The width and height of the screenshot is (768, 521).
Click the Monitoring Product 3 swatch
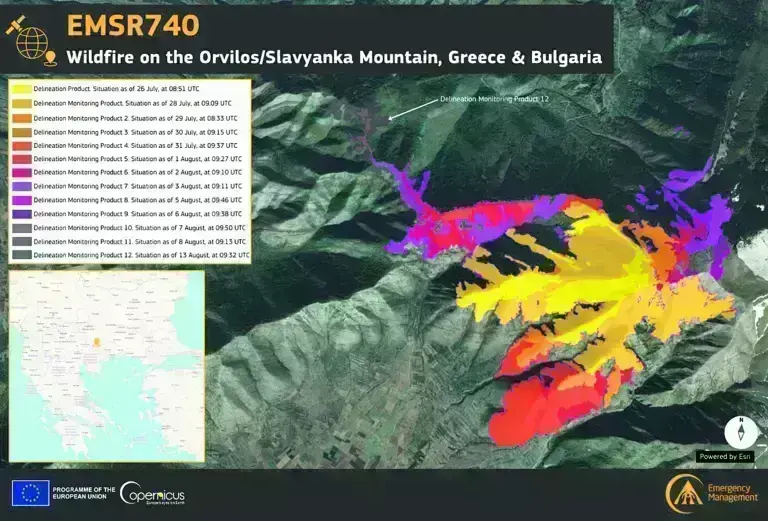[23, 132]
